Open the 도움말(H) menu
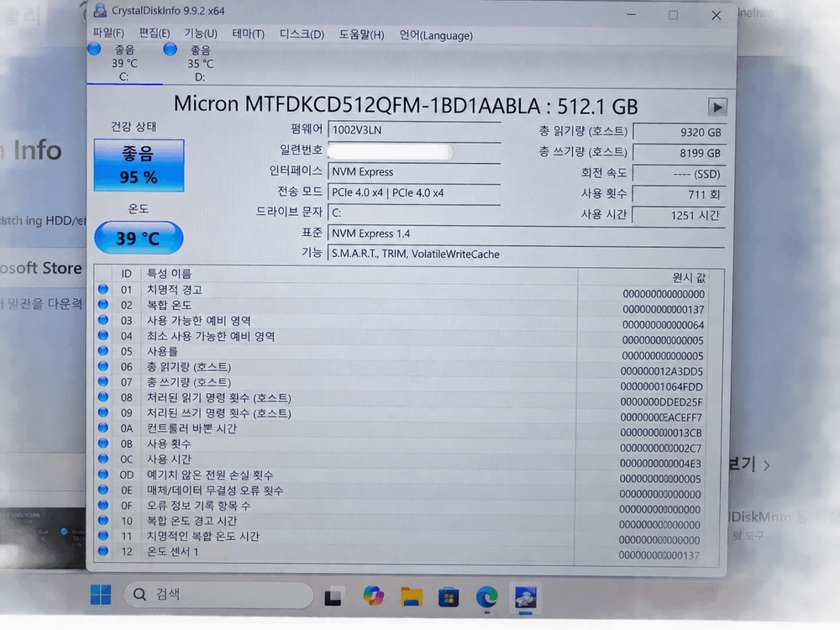The width and height of the screenshot is (840, 630). coord(361,34)
